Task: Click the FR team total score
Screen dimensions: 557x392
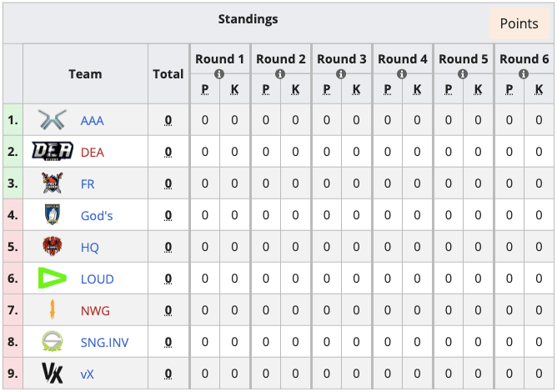Action: coord(168,183)
